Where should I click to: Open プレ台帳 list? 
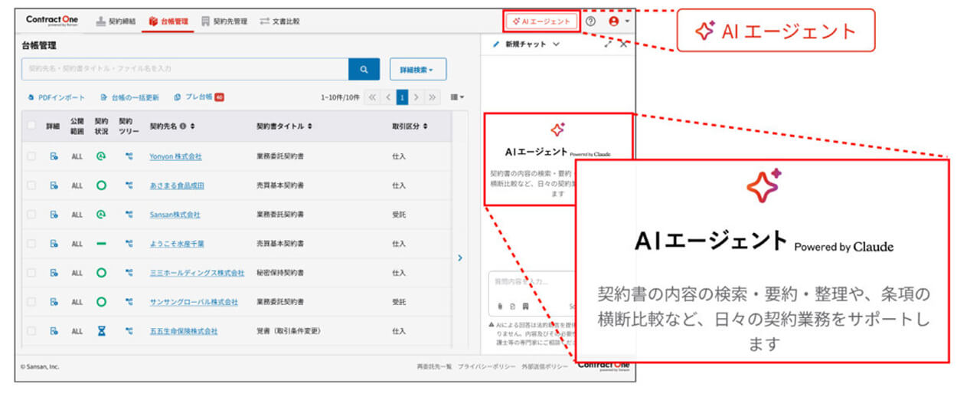[198, 97]
